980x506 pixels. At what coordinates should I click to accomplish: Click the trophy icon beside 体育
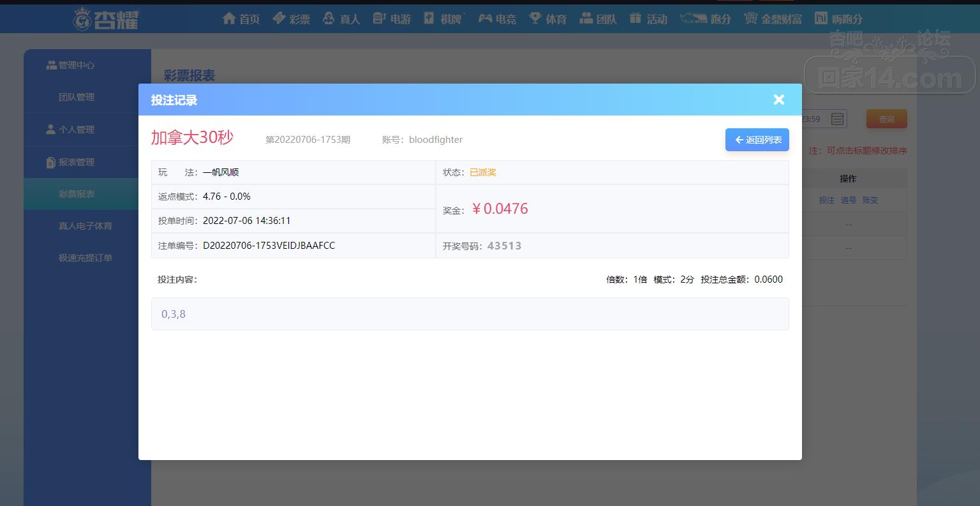[535, 19]
